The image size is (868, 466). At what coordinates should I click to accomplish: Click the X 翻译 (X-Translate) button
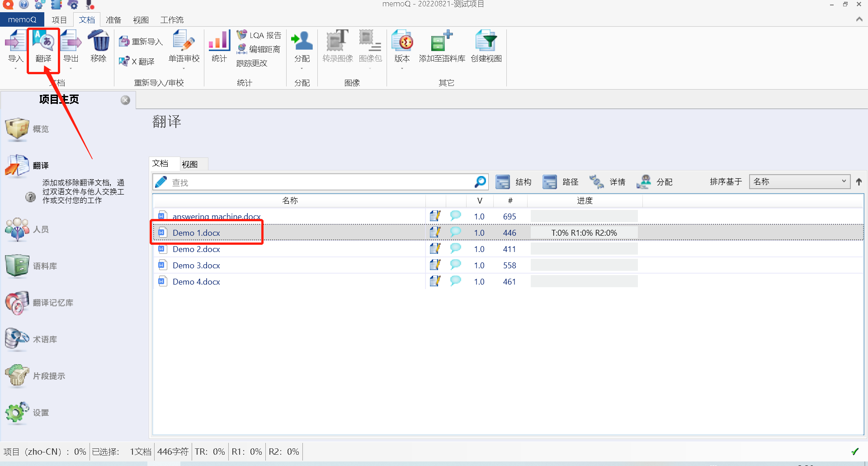pos(137,61)
